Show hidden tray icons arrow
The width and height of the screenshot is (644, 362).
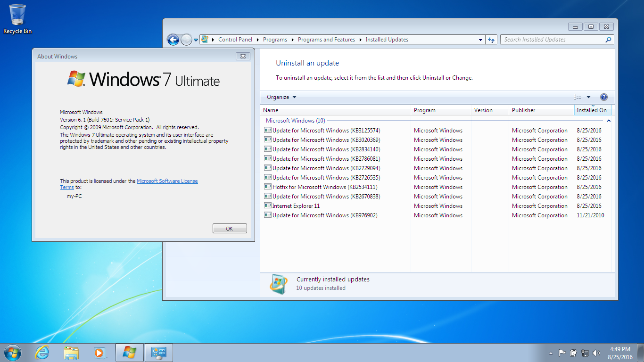coord(551,353)
